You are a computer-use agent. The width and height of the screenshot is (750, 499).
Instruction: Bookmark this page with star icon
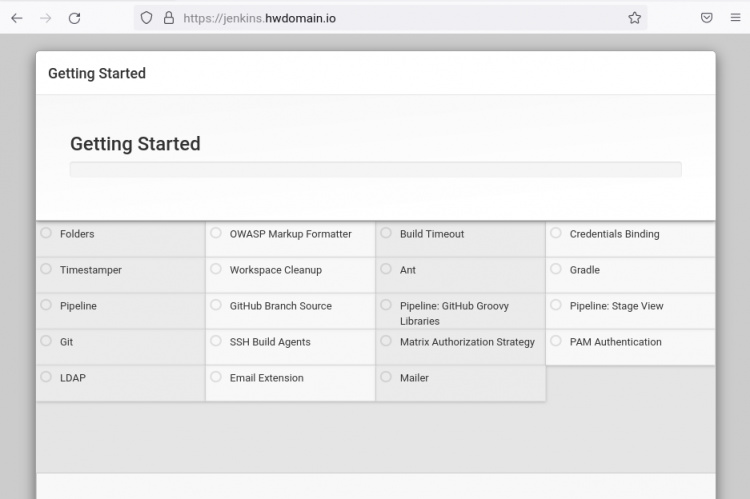coord(634,18)
